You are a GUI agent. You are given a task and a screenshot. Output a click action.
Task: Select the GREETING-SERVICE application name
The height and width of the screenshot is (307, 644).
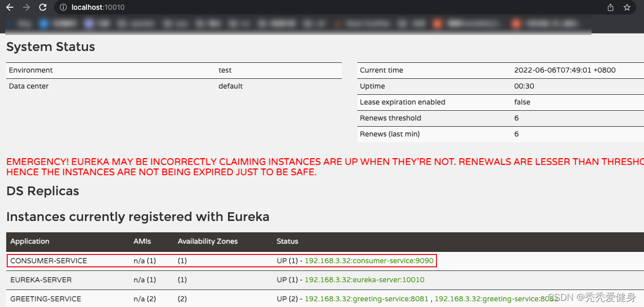[46, 299]
